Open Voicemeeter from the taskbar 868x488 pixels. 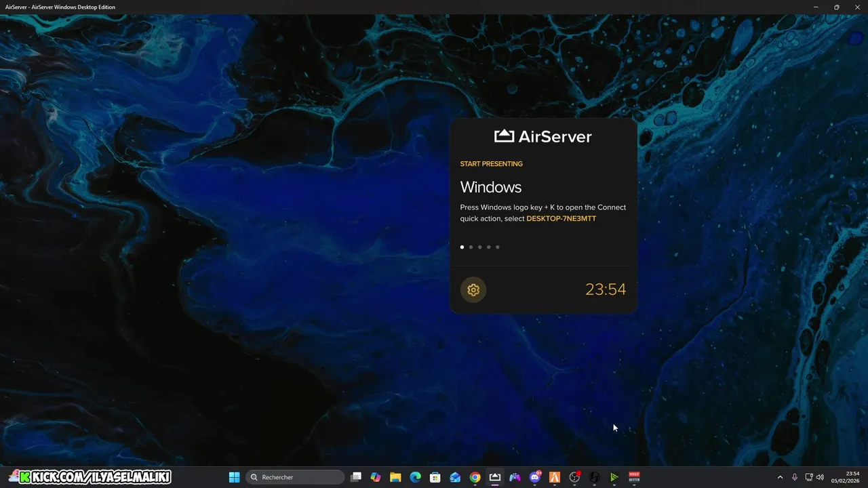point(635,477)
